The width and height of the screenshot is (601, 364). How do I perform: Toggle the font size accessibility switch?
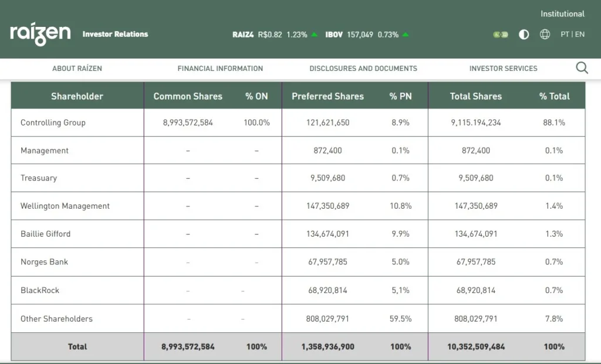pos(501,35)
